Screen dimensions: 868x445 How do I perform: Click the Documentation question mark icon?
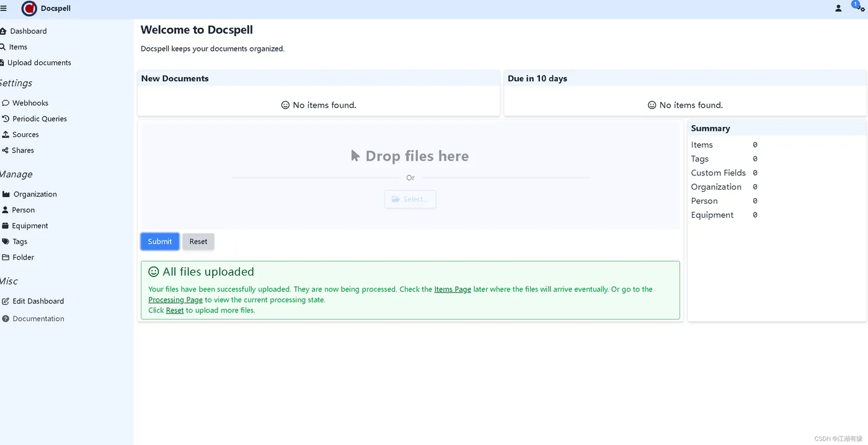coord(6,319)
